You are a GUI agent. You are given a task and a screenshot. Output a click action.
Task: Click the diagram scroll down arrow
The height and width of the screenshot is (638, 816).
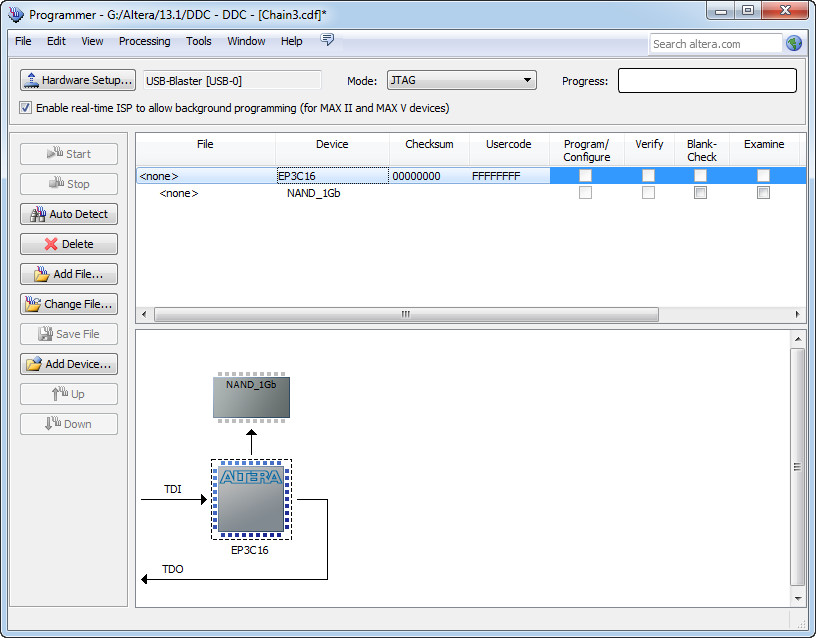pyautogui.click(x=798, y=598)
